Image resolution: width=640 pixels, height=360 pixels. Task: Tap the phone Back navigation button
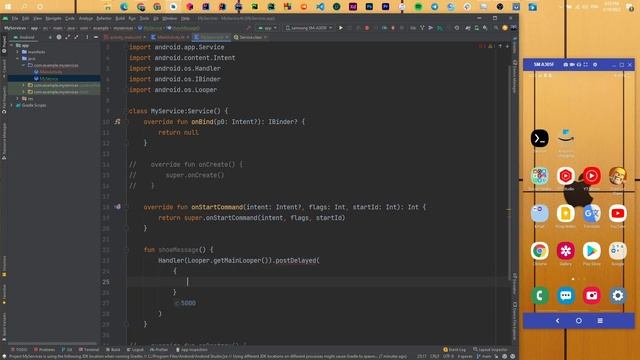[x=558, y=321]
